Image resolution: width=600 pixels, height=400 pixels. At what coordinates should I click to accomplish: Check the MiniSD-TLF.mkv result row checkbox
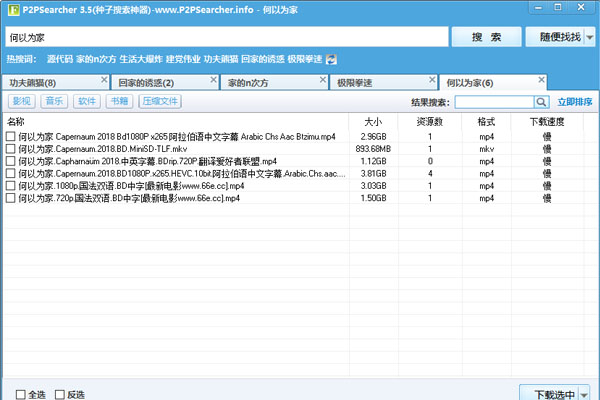click(x=10, y=149)
